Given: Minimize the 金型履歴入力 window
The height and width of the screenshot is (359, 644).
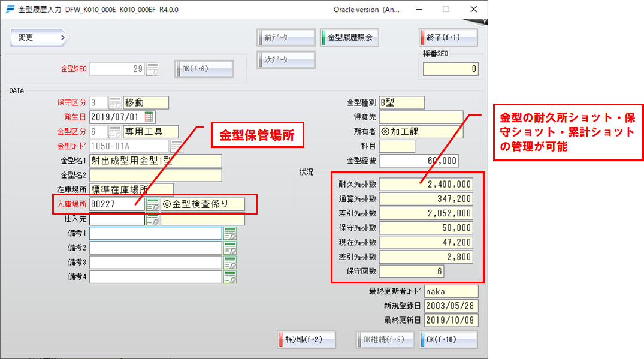Looking at the screenshot, I should click(x=419, y=9).
